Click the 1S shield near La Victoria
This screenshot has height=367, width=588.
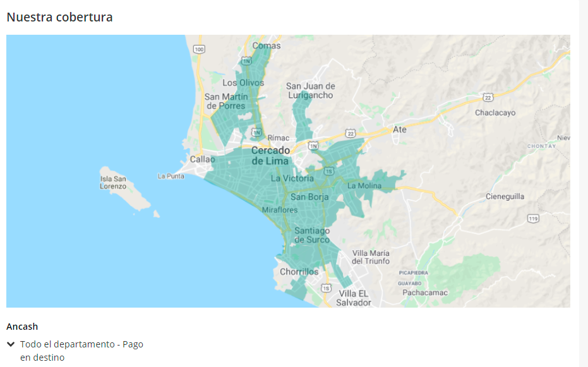pos(328,172)
